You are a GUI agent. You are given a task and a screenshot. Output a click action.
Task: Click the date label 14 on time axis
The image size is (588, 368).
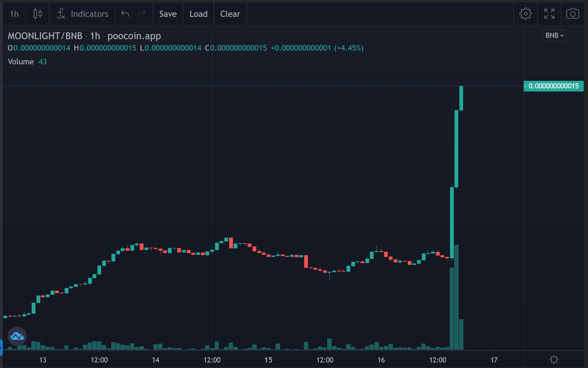156,360
